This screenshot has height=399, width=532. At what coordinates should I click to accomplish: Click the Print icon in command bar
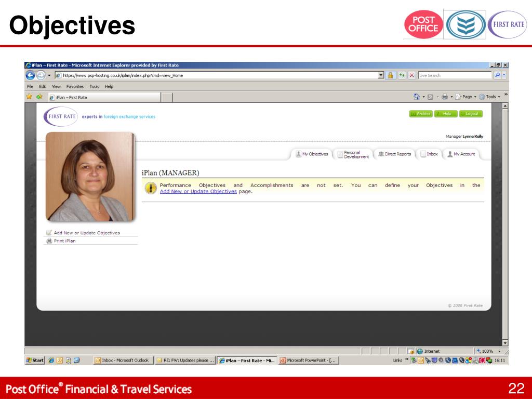click(445, 97)
